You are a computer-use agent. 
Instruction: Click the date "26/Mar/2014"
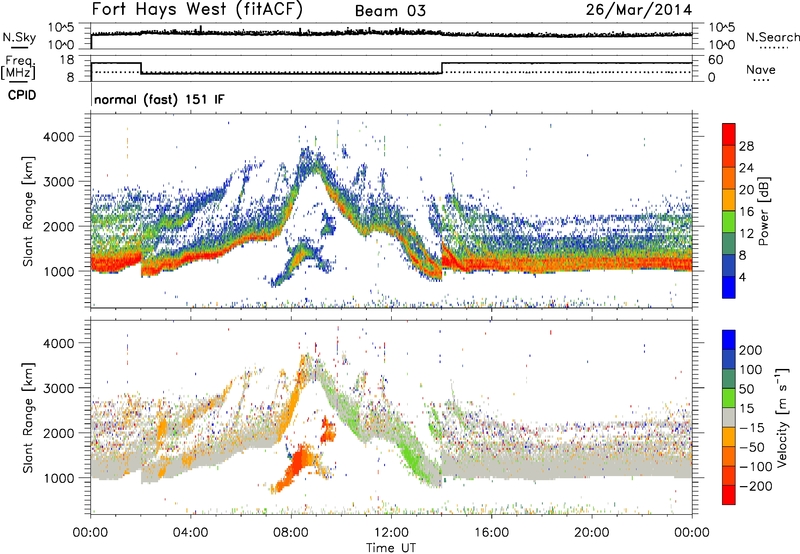[x=639, y=10]
